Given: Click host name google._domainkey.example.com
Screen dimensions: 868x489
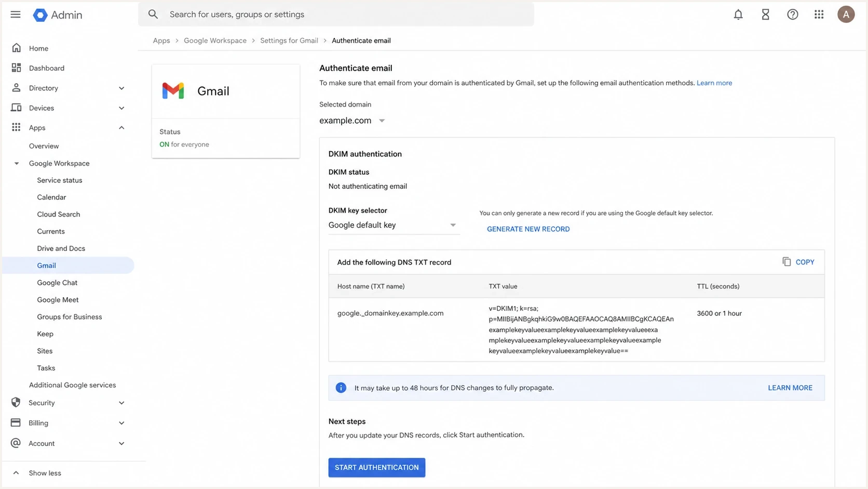Looking at the screenshot, I should [390, 313].
